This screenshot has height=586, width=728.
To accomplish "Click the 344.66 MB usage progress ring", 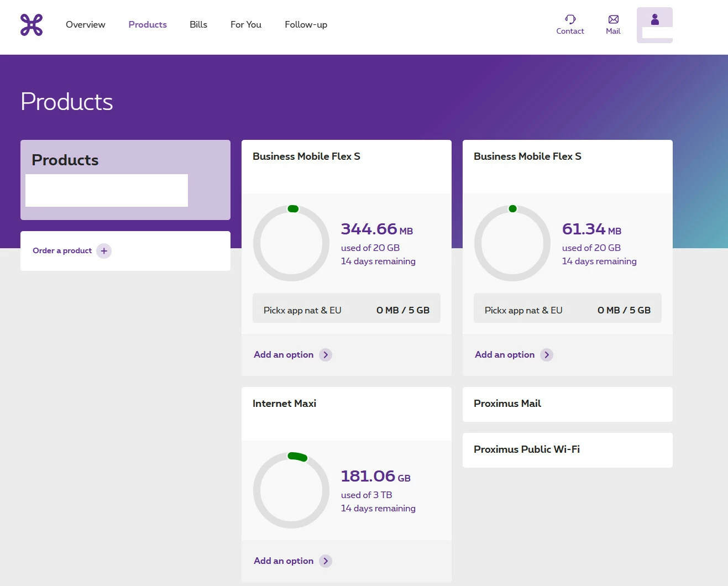I will pyautogui.click(x=291, y=243).
